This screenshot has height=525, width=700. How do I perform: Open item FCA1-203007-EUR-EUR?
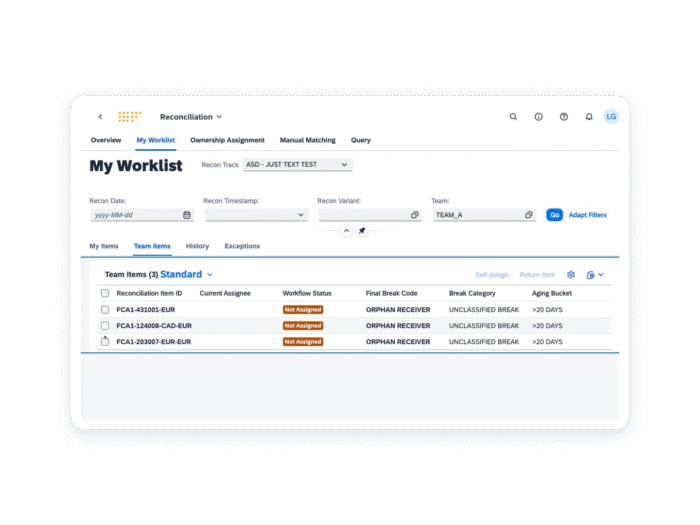[154, 342]
